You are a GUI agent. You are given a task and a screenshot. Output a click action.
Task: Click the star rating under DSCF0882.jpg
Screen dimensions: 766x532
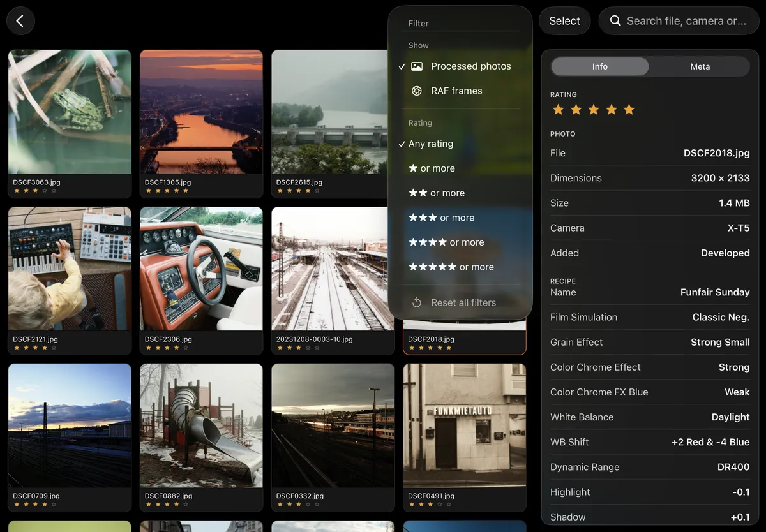(167, 505)
